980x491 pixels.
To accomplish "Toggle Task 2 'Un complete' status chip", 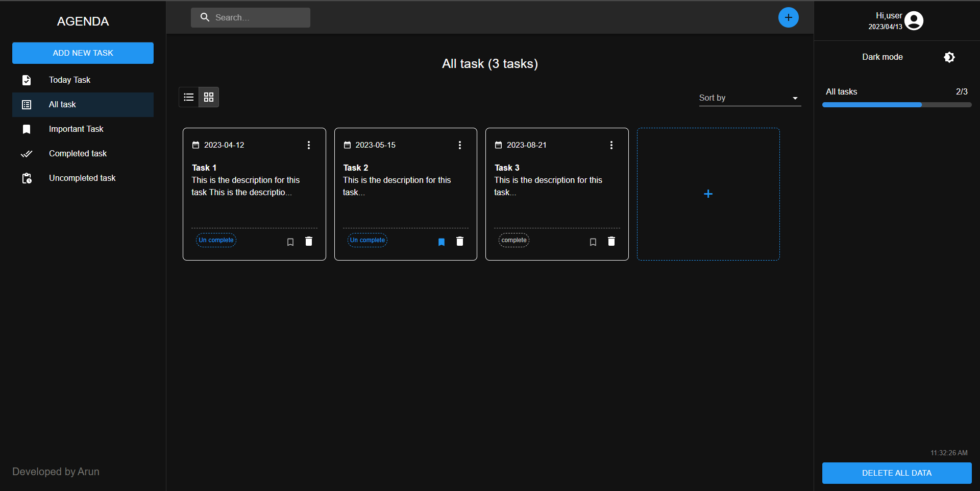I will click(x=367, y=240).
